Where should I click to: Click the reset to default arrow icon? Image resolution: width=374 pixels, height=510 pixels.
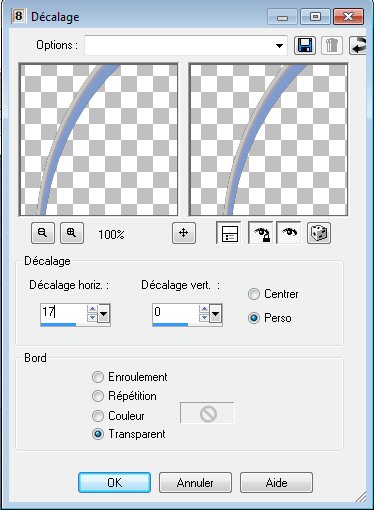click(358, 45)
